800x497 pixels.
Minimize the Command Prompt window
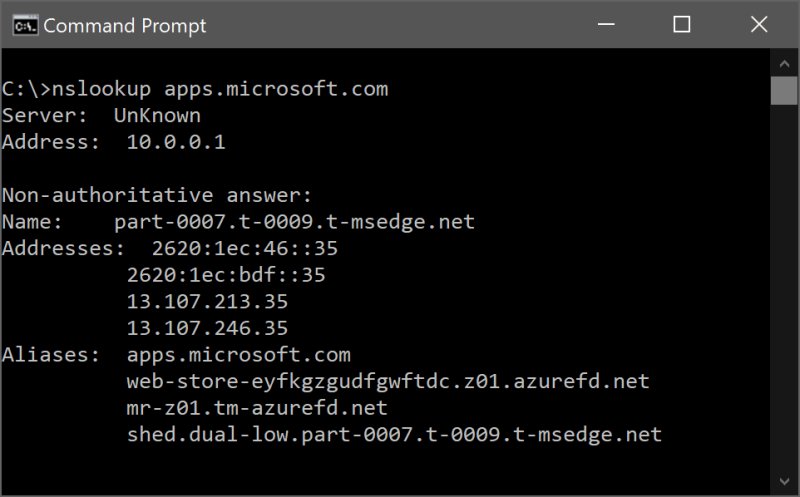(x=610, y=25)
